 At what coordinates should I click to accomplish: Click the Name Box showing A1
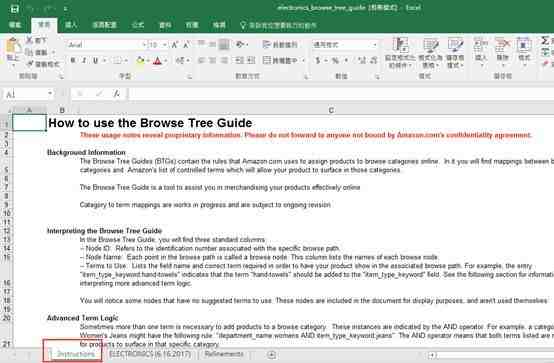click(25, 94)
